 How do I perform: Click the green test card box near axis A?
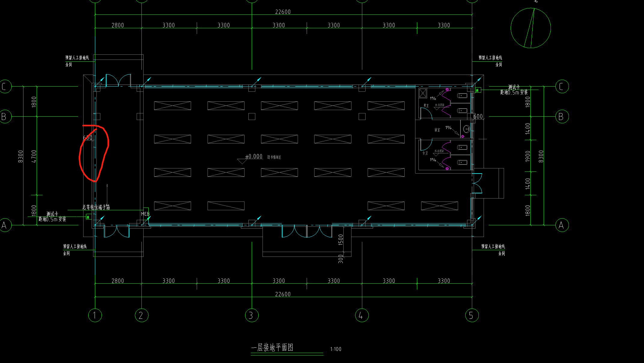pos(88,217)
